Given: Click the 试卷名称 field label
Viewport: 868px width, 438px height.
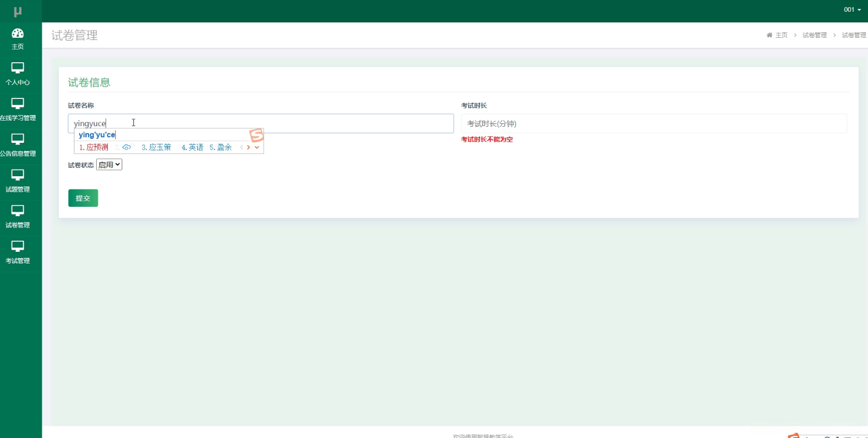Looking at the screenshot, I should coord(81,106).
